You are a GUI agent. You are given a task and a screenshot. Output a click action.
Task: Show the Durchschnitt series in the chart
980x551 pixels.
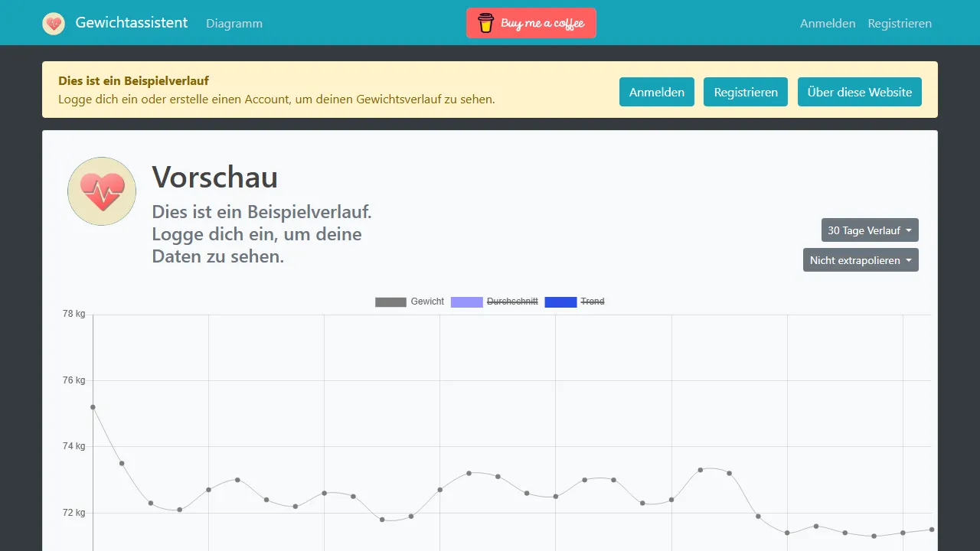[511, 302]
